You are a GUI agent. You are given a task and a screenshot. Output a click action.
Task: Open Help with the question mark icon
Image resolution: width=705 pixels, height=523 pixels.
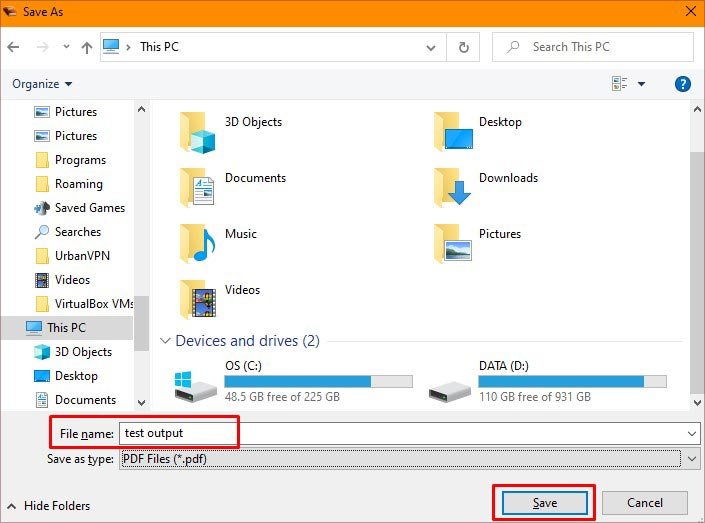pos(683,84)
